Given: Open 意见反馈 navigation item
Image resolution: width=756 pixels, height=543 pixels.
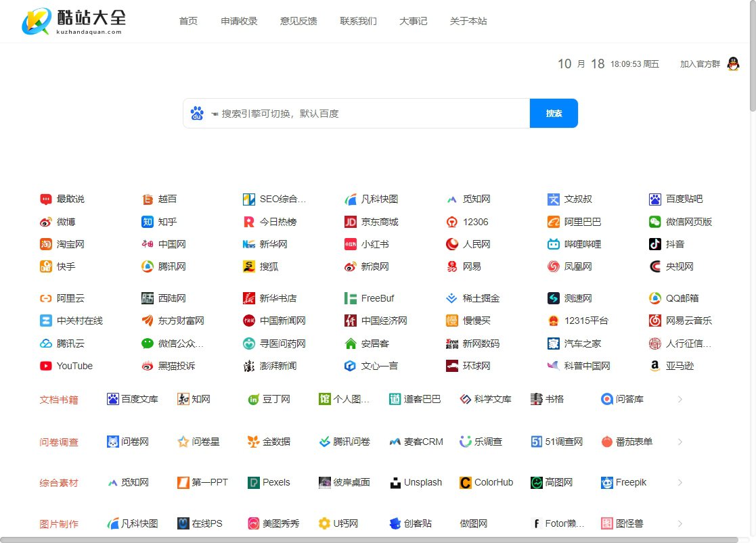Looking at the screenshot, I should pos(298,21).
